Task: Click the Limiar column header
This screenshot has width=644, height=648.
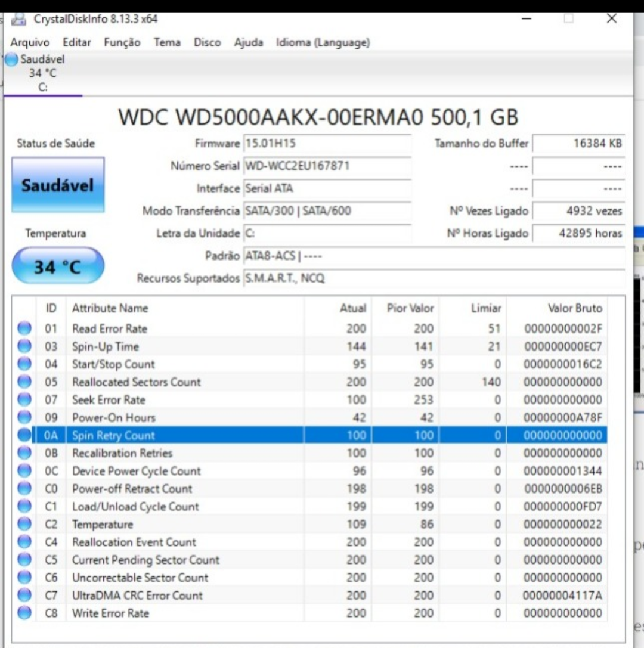Action: click(x=473, y=308)
